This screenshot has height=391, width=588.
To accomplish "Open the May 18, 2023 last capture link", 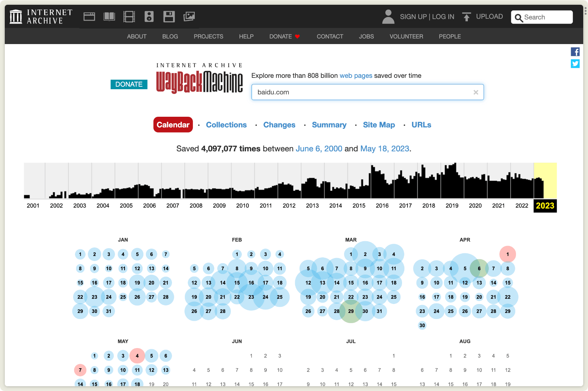I will [x=385, y=149].
